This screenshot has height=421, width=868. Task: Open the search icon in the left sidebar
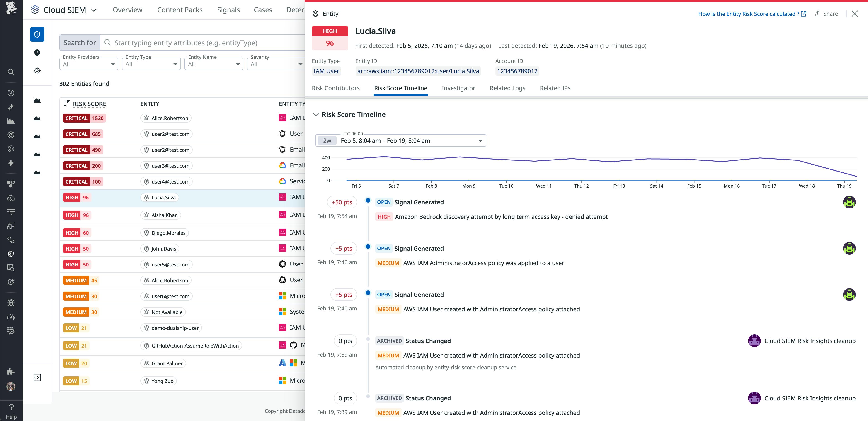coord(11,72)
